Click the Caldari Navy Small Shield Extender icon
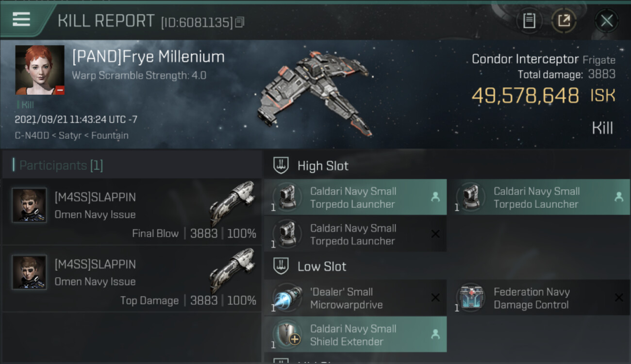 click(287, 335)
